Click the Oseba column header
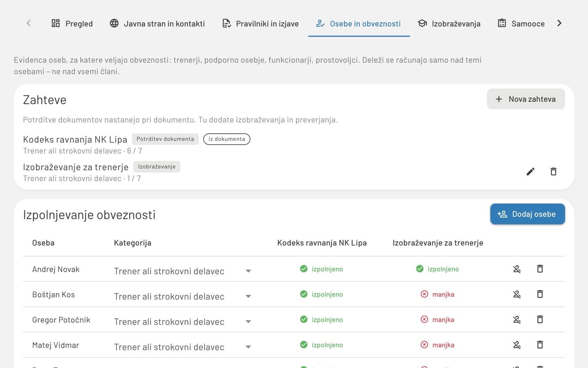The image size is (588, 368). [43, 243]
